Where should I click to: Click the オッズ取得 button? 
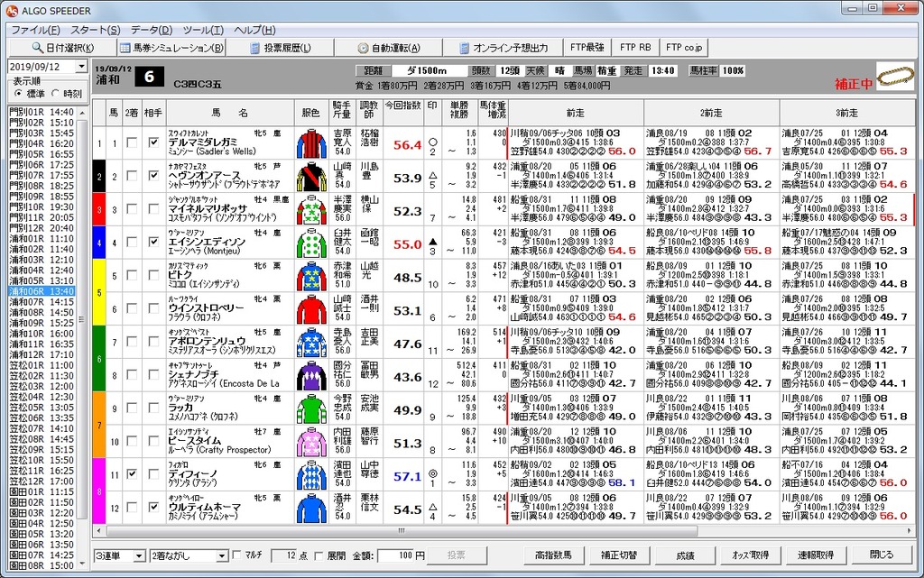pyautogui.click(x=750, y=555)
